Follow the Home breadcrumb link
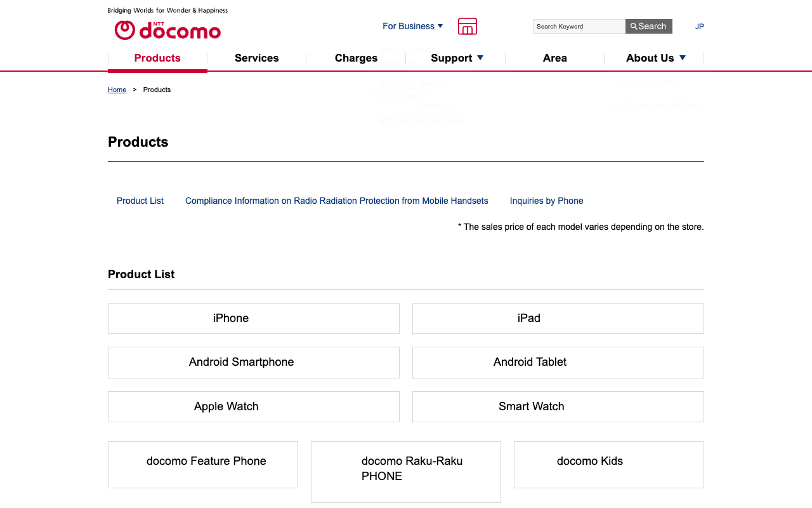812x508 pixels. (x=117, y=90)
